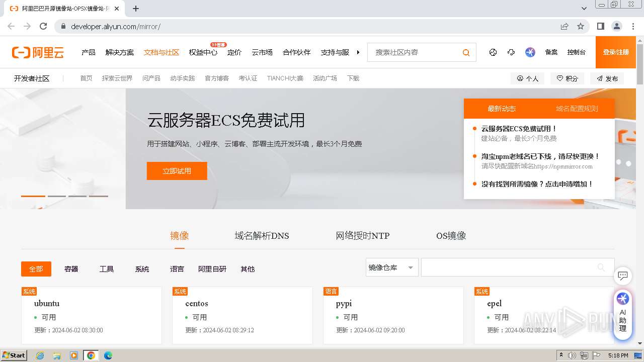Viewport: 644px width, 362px height.
Task: Expand the nav menu right arrow
Action: pyautogui.click(x=358, y=52)
